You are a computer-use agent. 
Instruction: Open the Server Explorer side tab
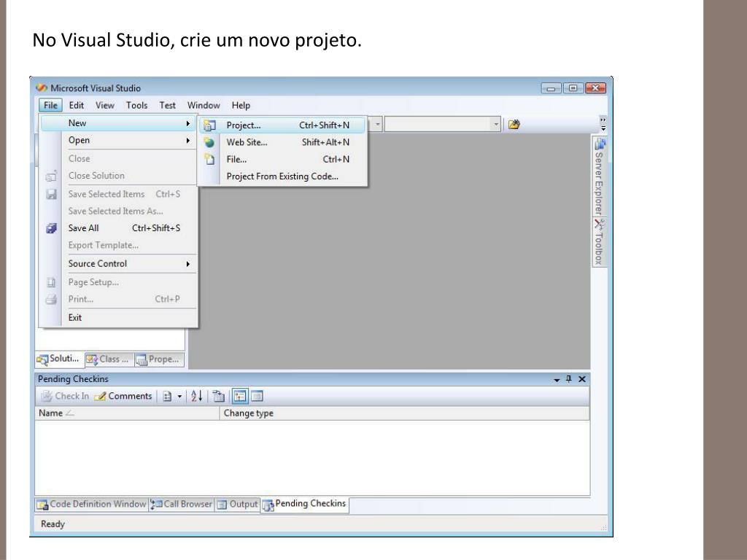599,176
